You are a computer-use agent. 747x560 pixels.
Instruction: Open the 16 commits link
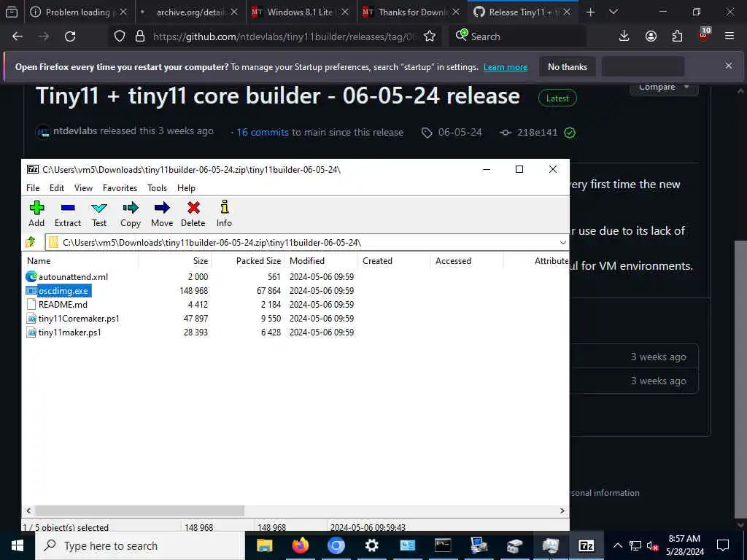(x=263, y=133)
